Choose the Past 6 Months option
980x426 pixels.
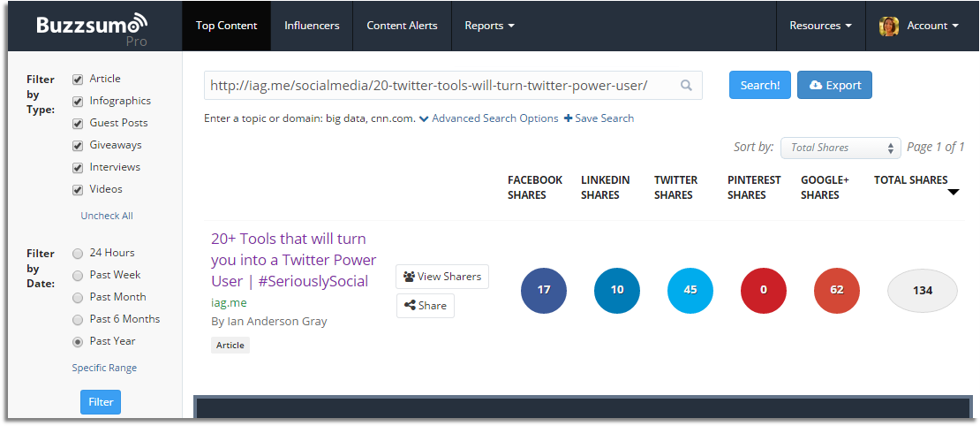point(78,320)
